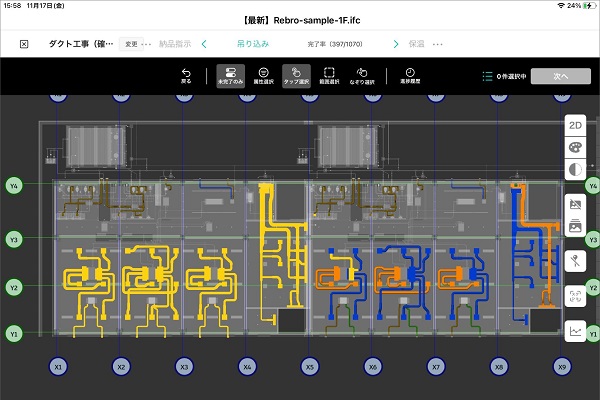Open the color palette settings icon
The height and width of the screenshot is (400, 600).
point(575,147)
